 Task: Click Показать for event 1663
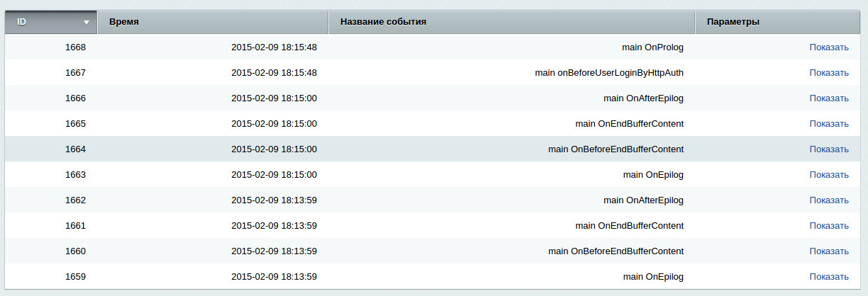click(x=828, y=175)
